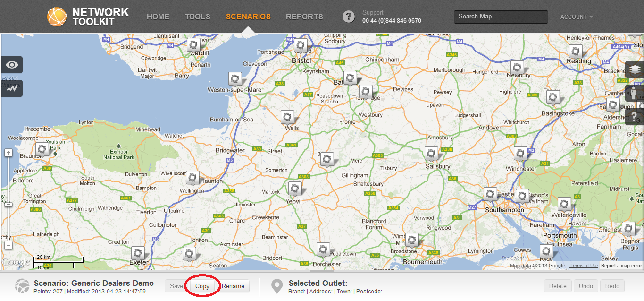Select the street view person icon
Screen dimensions: 644x301
coord(635,93)
